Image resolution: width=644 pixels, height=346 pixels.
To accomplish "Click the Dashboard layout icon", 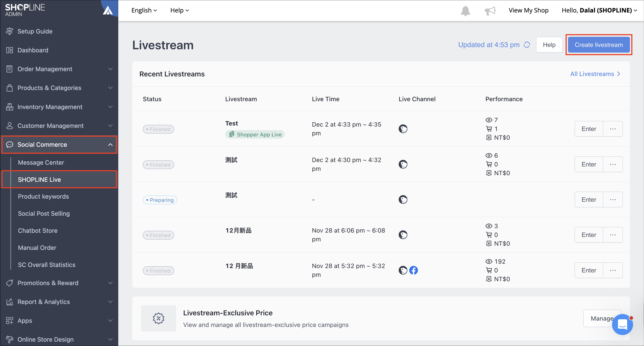I will (9, 50).
